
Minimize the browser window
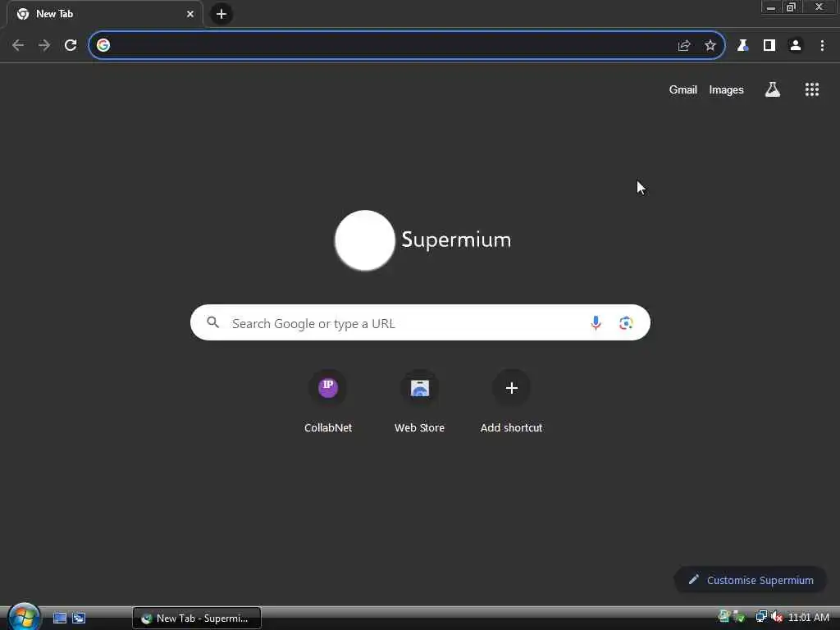(770, 7)
